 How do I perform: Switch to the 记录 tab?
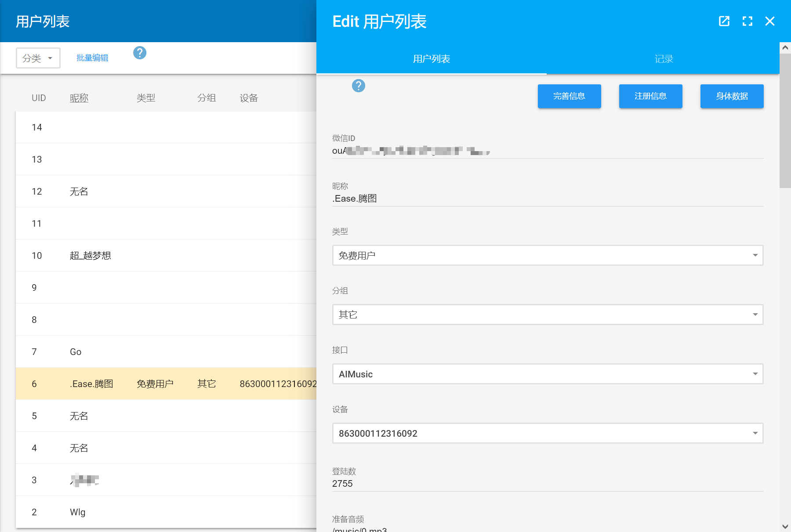[663, 59]
